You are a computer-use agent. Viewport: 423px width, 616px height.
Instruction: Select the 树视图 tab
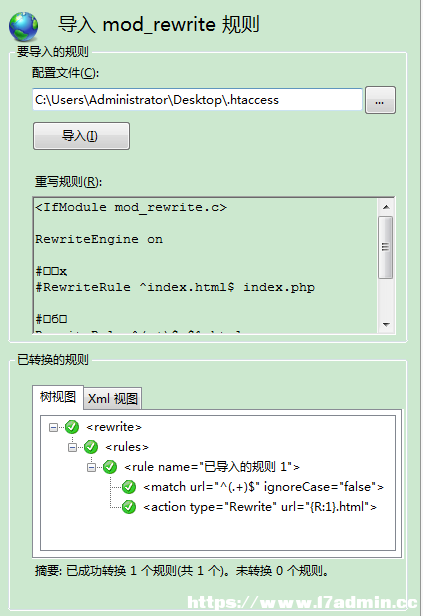58,397
